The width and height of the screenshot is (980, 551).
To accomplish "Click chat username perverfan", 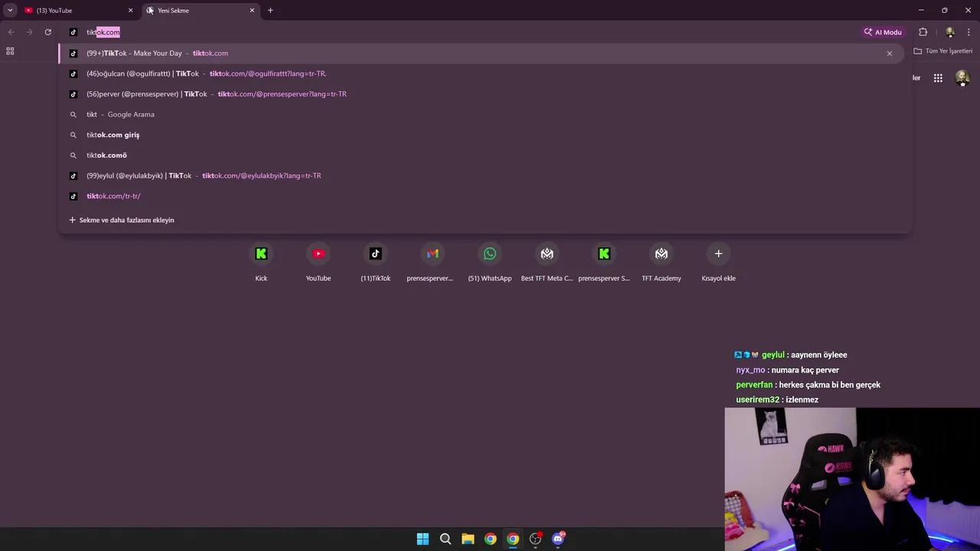I will (754, 385).
